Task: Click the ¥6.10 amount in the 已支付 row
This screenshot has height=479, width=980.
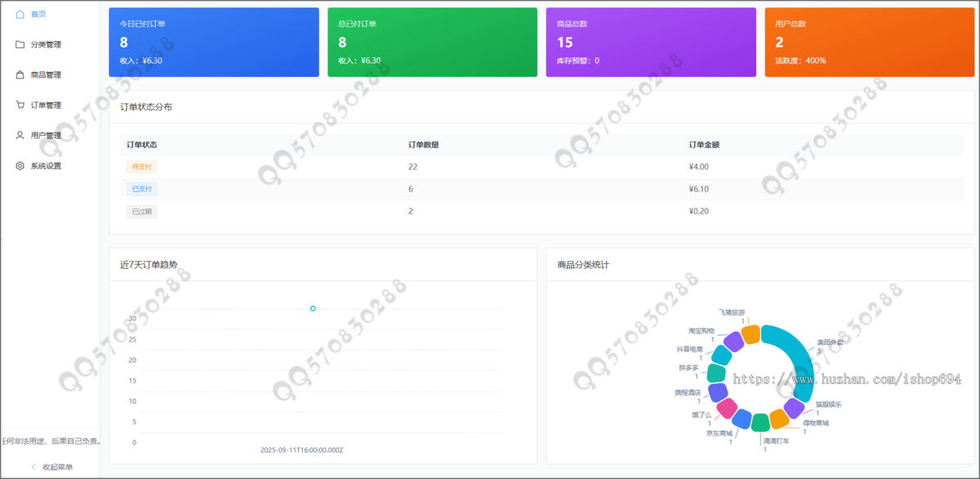Action: [x=699, y=189]
